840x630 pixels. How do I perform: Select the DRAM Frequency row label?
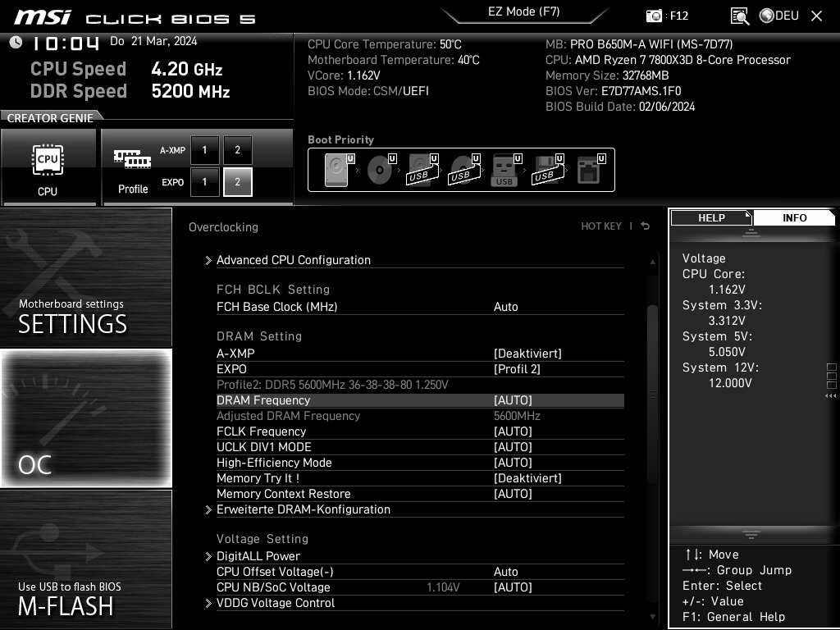point(263,400)
